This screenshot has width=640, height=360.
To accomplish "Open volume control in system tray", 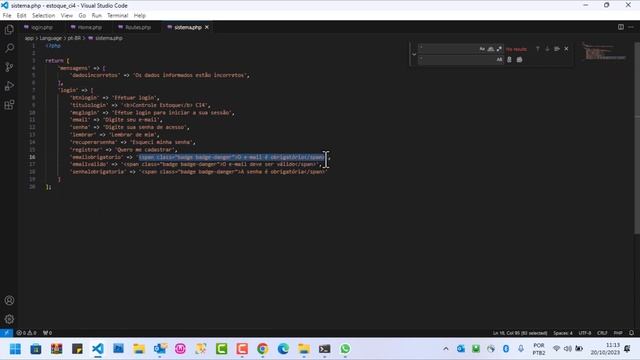I will [568, 349].
